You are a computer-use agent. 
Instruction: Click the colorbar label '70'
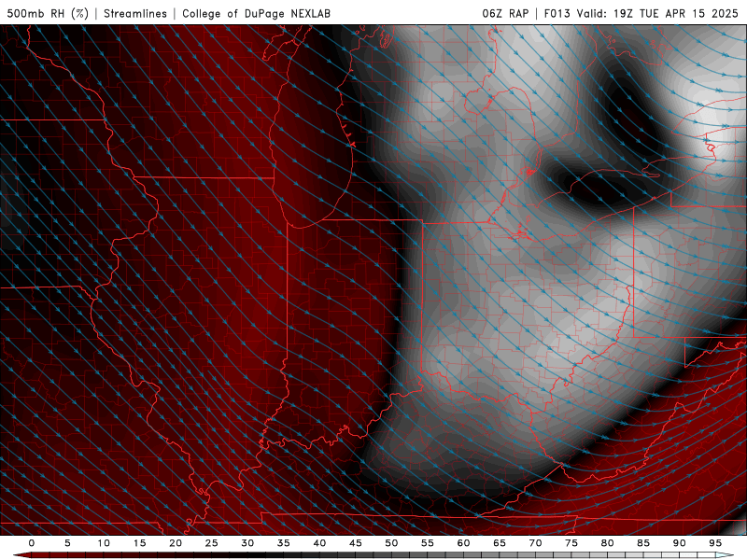click(x=535, y=543)
